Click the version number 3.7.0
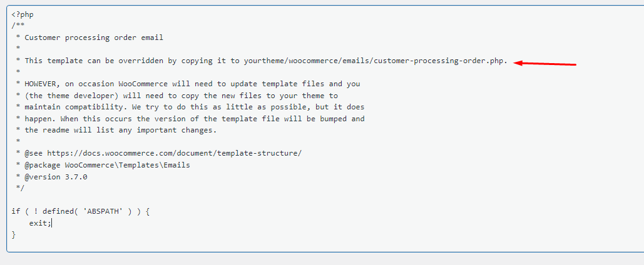This screenshot has width=644, height=265. (x=76, y=177)
